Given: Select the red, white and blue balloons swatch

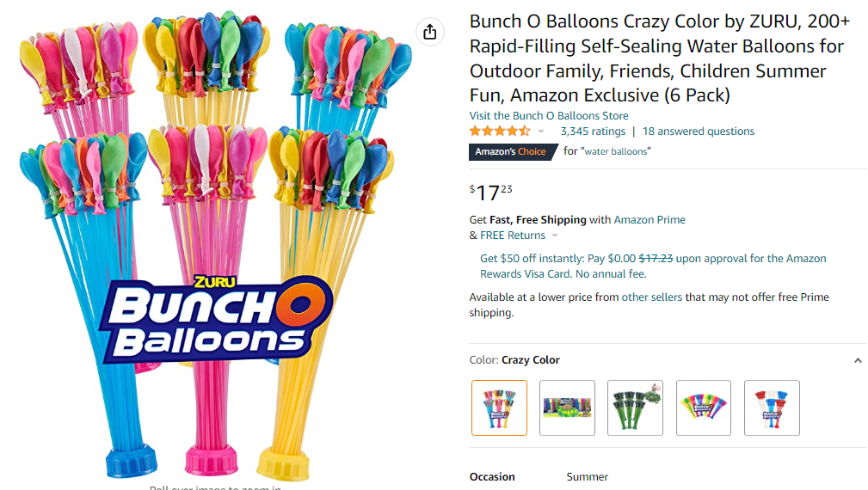Looking at the screenshot, I should tap(772, 407).
